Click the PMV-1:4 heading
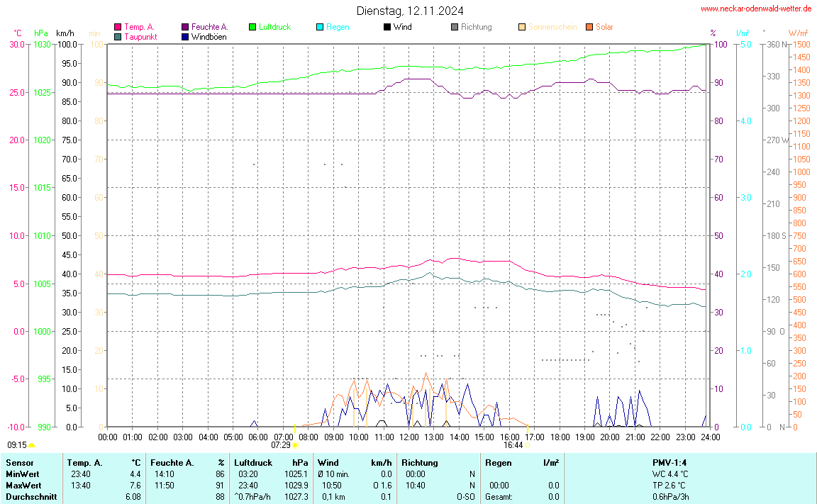Viewport: 817px width, 504px height. coord(670,462)
